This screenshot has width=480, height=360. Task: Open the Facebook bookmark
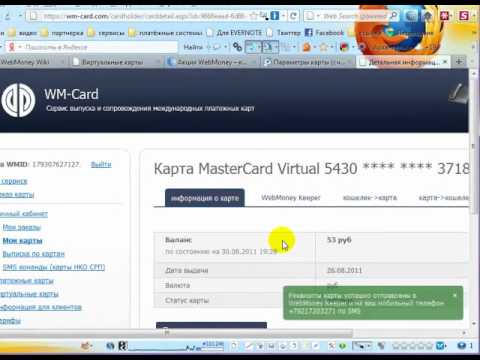(324, 33)
